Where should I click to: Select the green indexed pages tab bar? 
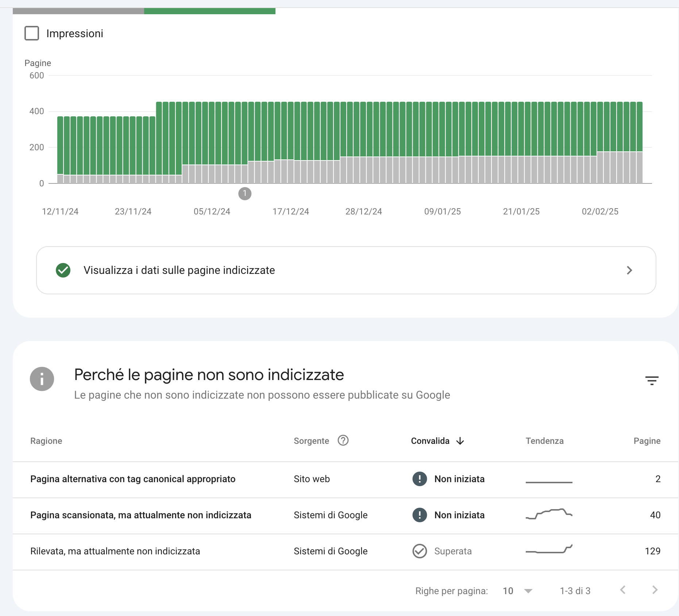tap(210, 11)
